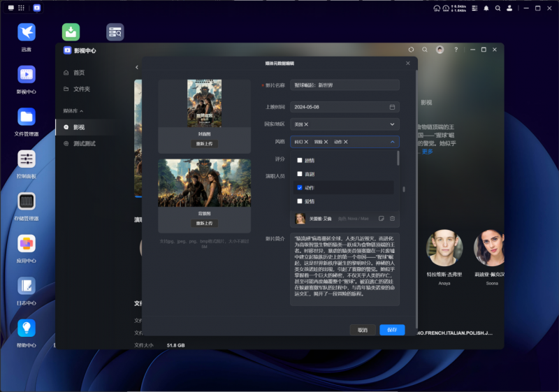Click 重新上传 under the 封面图 poster
This screenshot has height=392, width=559.
coord(204,144)
